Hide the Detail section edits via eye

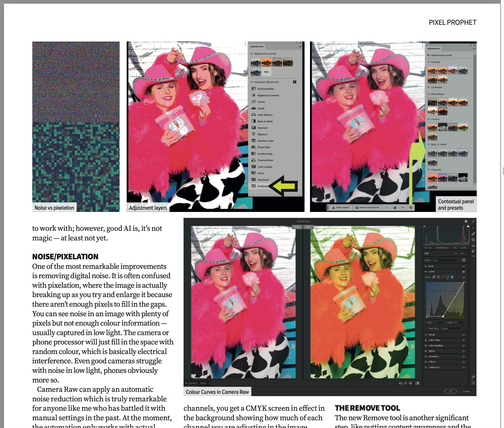pos(464,335)
